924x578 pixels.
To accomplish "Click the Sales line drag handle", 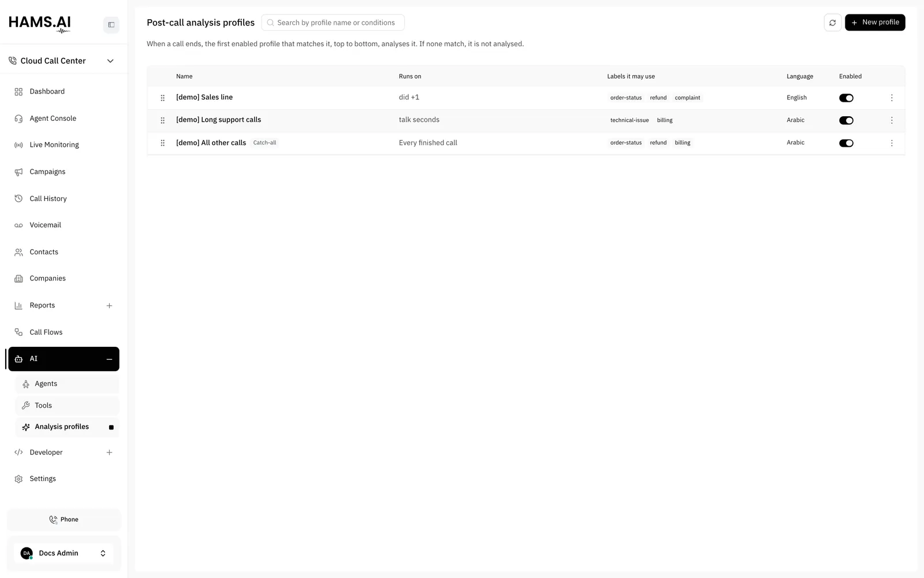I will [x=162, y=98].
